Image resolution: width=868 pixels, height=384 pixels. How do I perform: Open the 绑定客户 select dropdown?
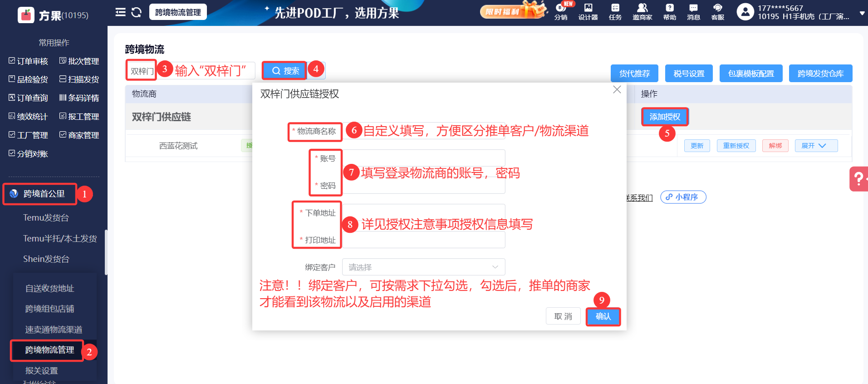click(423, 267)
